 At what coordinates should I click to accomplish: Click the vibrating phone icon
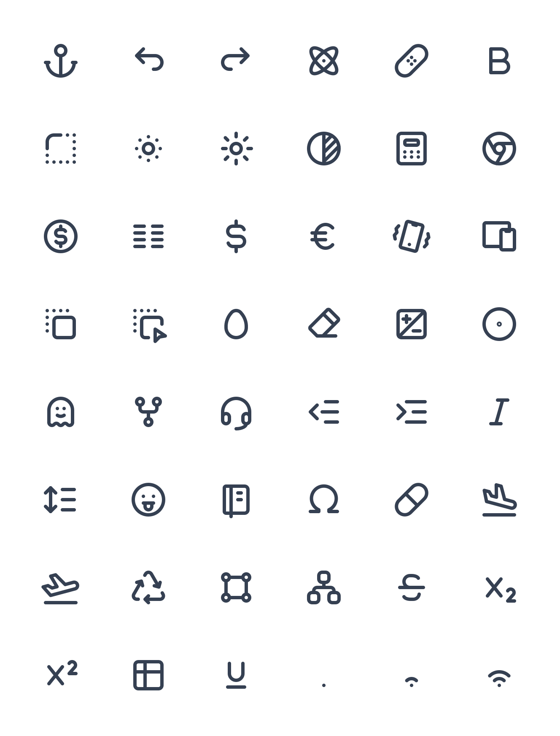click(x=412, y=236)
